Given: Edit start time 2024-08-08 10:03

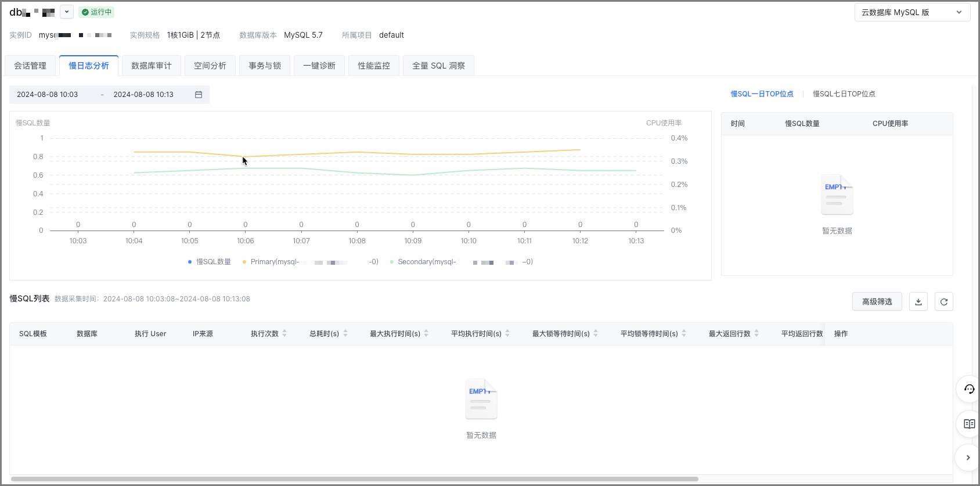Looking at the screenshot, I should point(48,95).
